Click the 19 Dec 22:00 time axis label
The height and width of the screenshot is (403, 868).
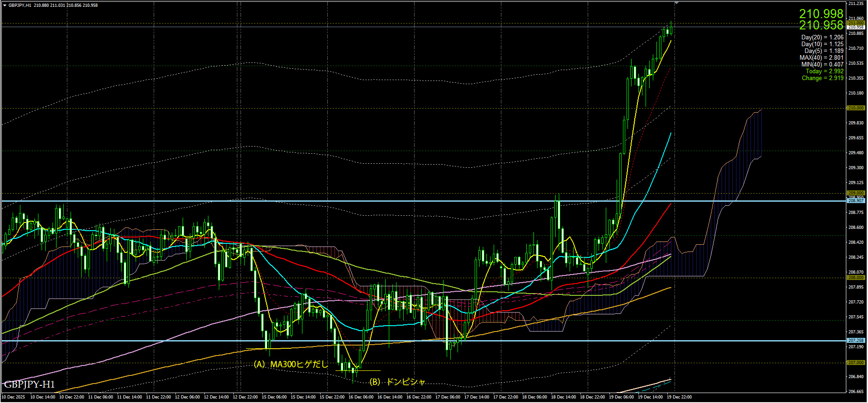[679, 397]
